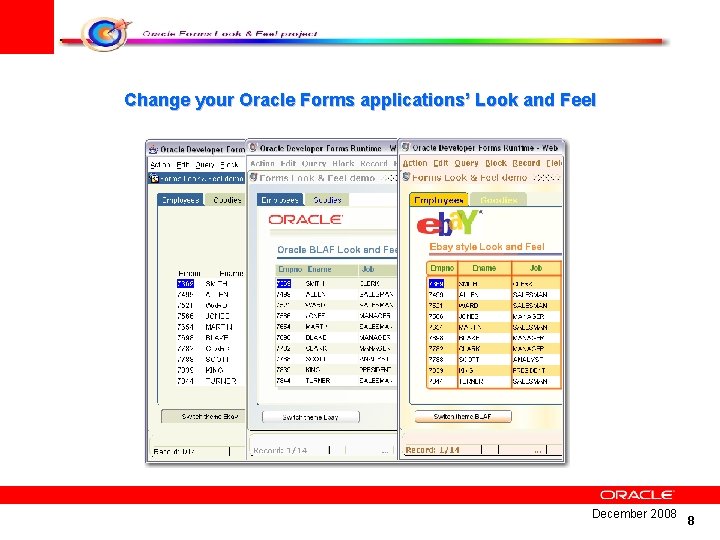Click the Switch theme button in the middle window
Image resolution: width=720 pixels, height=540 pixels.
[310, 417]
